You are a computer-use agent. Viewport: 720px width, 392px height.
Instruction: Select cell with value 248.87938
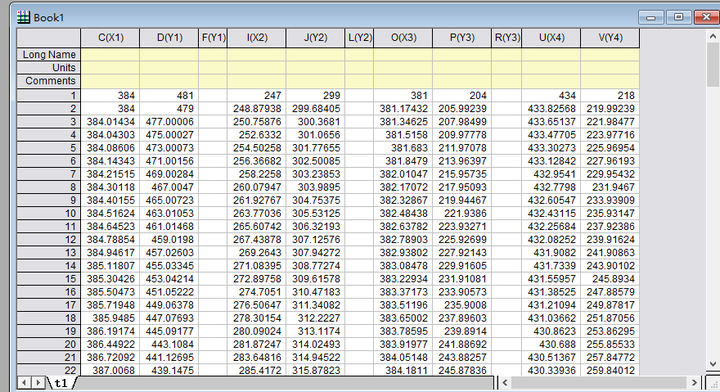(257, 109)
